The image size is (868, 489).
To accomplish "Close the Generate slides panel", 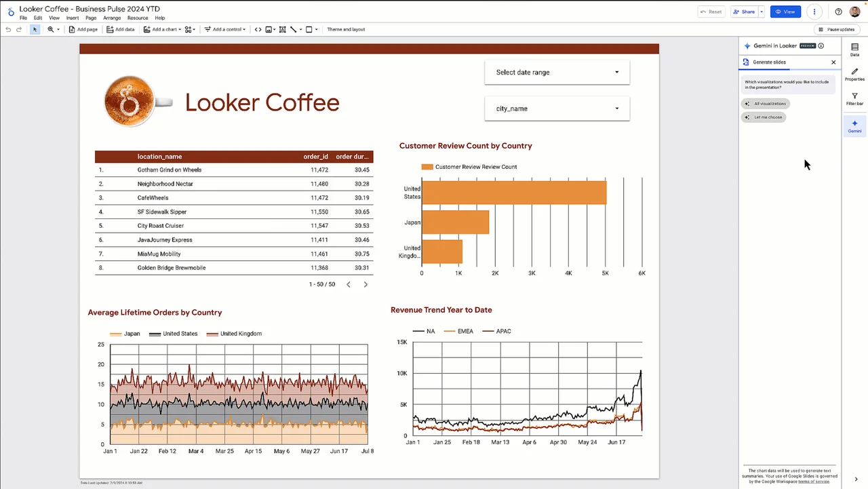I will pos(833,62).
